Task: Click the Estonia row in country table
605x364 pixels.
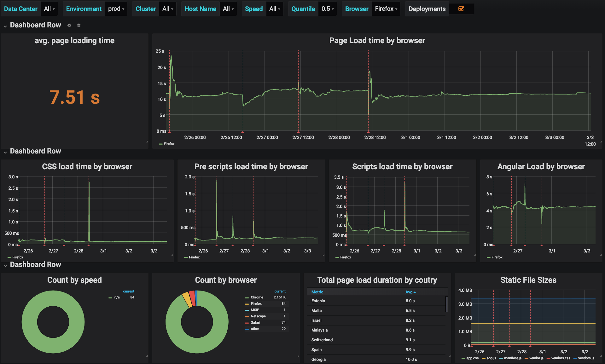Action: coord(376,301)
